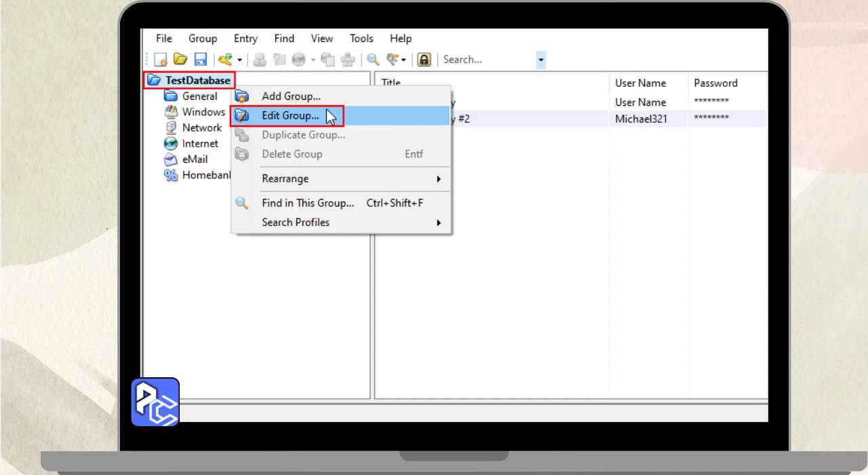
Task: Click the New Database toolbar icon
Action: coord(161,60)
